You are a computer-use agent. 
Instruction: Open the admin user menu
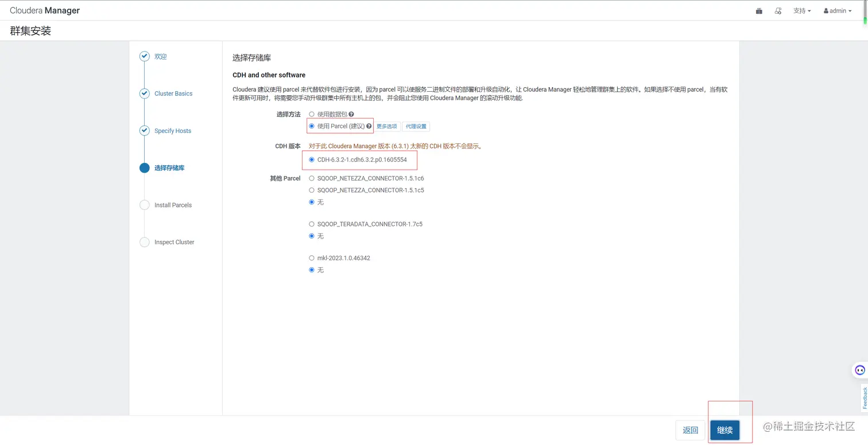838,11
